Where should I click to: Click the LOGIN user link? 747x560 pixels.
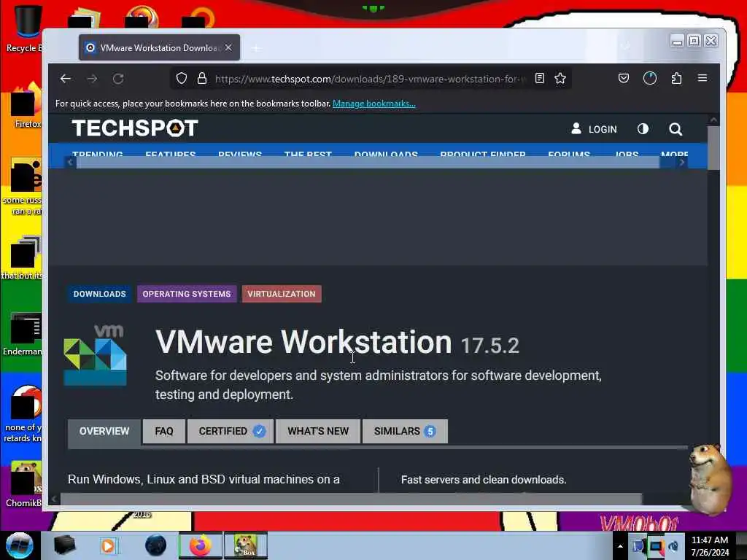(x=594, y=129)
